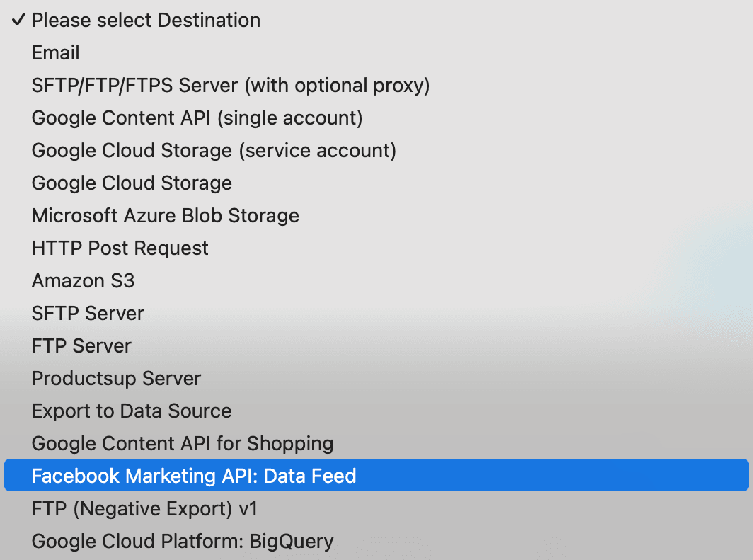753x560 pixels.
Task: Choose the FTP Server entry
Action: [81, 346]
